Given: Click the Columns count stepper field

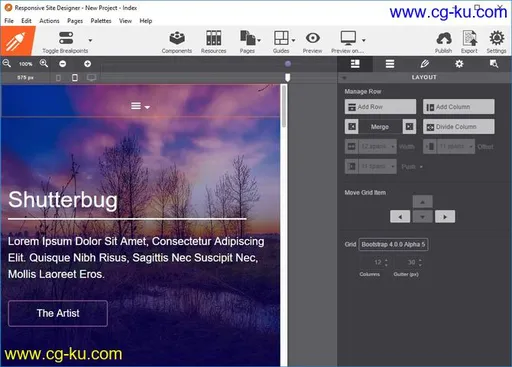Looking at the screenshot, I should tap(374, 262).
